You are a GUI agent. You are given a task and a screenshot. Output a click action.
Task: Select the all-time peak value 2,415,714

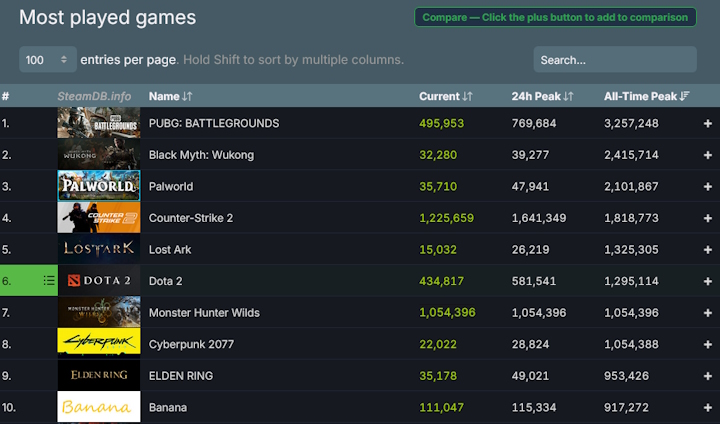click(x=631, y=155)
